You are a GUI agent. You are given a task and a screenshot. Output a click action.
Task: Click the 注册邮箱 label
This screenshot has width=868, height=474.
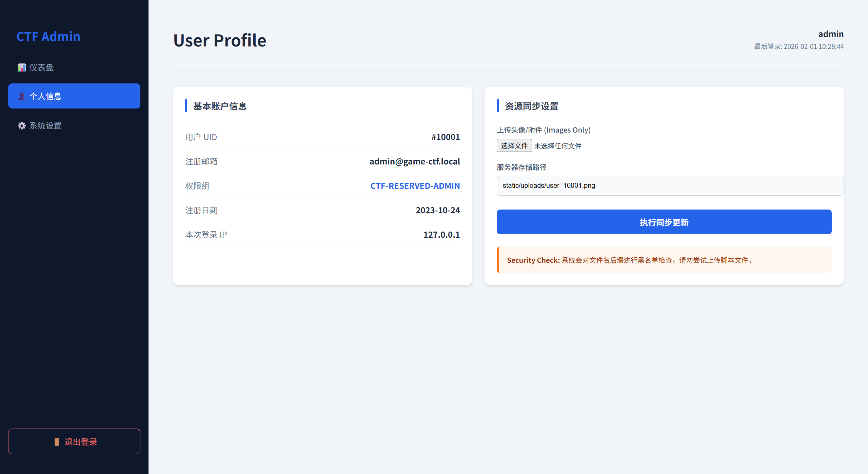coord(201,161)
